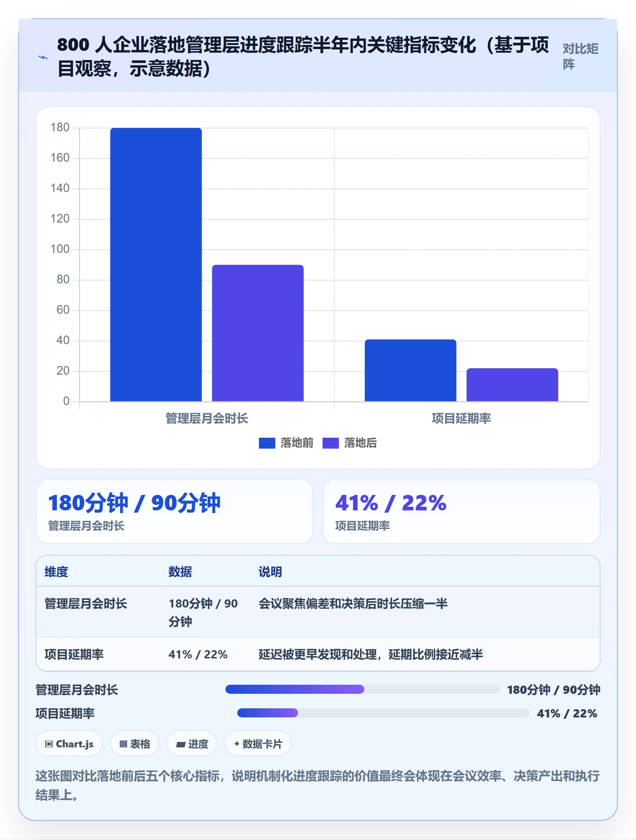Click the 落地后 bar for 管理层月会时长

[258, 333]
